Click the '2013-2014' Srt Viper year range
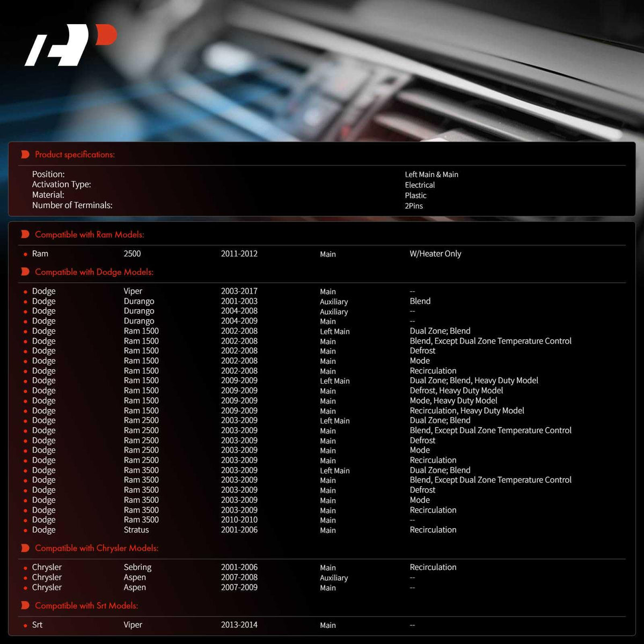This screenshot has height=644, width=644. click(239, 625)
